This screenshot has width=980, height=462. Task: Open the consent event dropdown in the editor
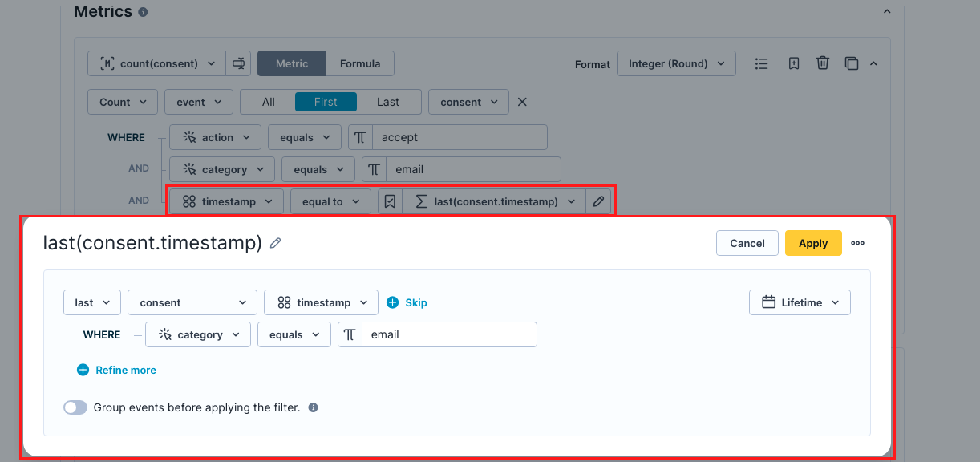pyautogui.click(x=192, y=302)
